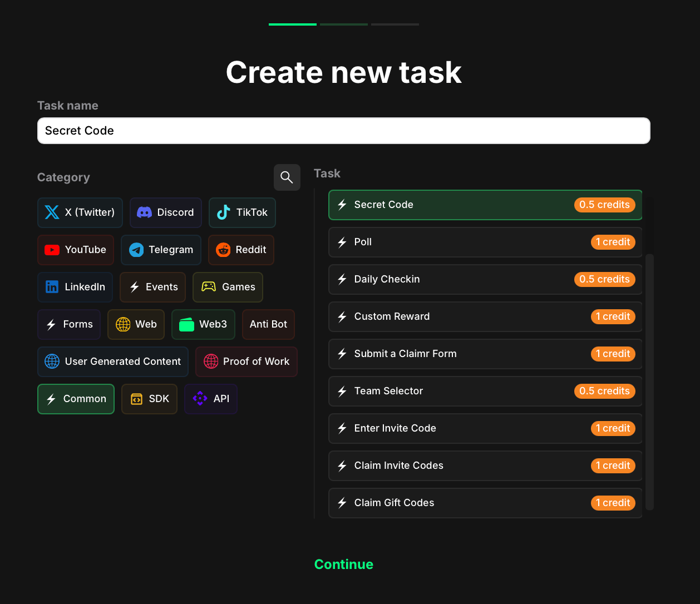Pick the Custom Reward task

pos(485,316)
